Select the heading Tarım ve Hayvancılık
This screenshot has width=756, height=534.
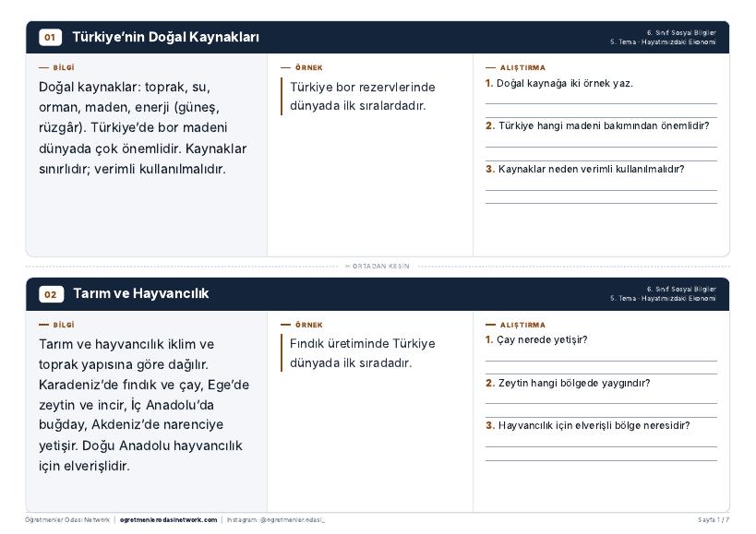(x=141, y=293)
